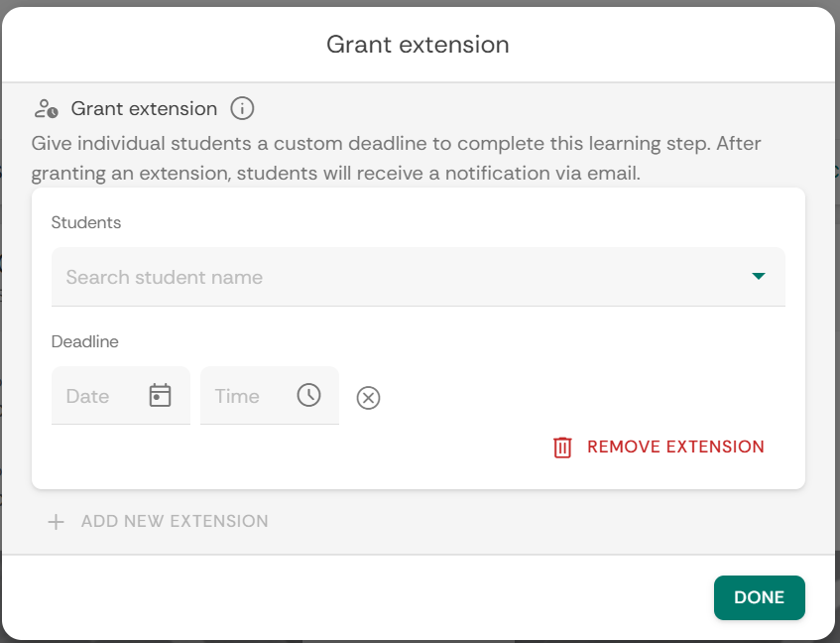Expand the student name dropdown arrow
The image size is (840, 643).
(x=759, y=277)
